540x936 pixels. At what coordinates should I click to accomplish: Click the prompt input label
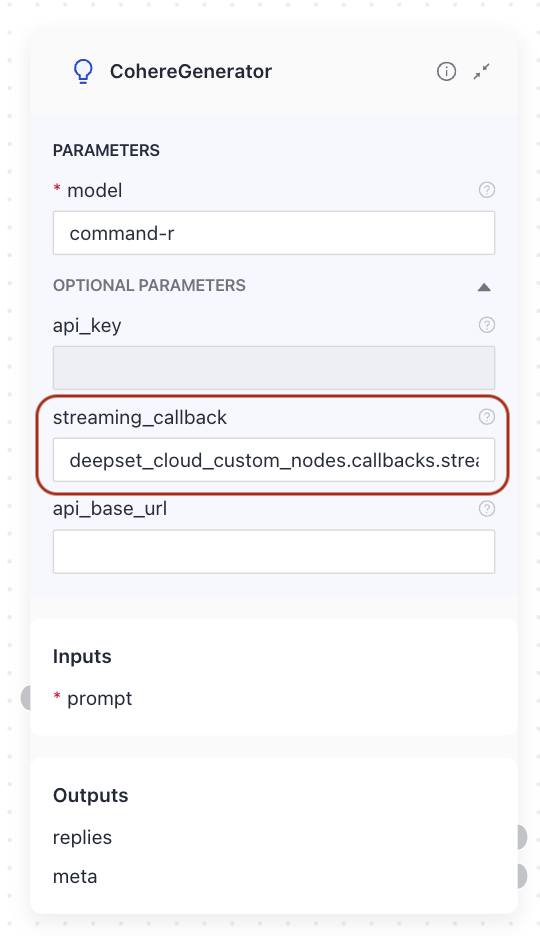pyautogui.click(x=100, y=699)
